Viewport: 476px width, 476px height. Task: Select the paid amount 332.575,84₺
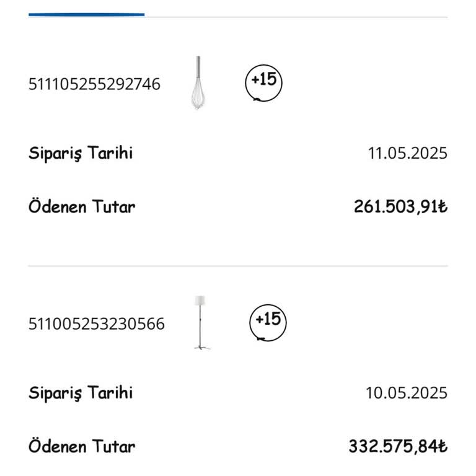coord(397,446)
